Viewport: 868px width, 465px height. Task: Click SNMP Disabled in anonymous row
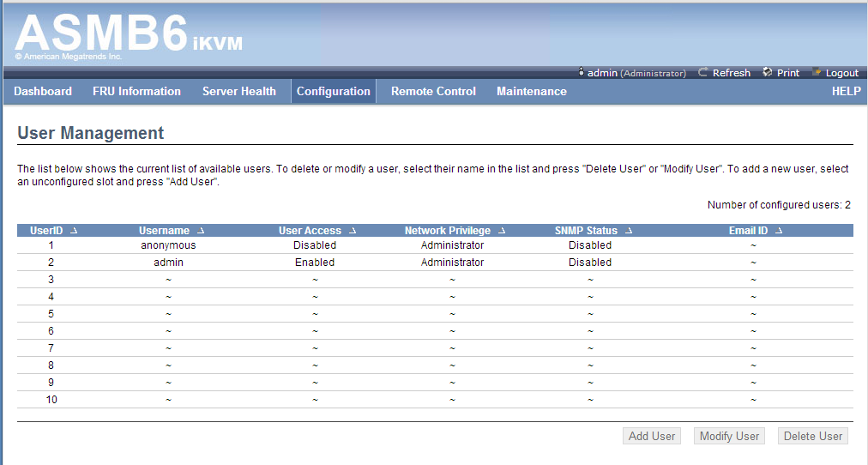590,245
